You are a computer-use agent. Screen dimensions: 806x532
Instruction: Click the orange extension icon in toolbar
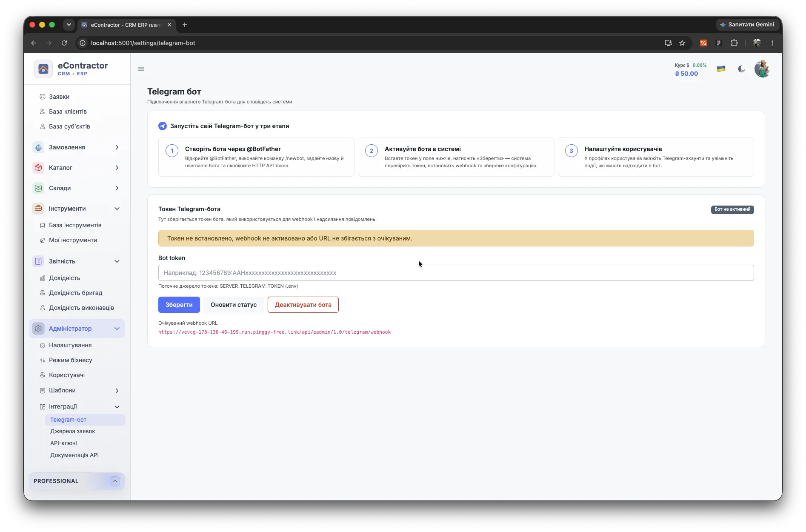(703, 43)
